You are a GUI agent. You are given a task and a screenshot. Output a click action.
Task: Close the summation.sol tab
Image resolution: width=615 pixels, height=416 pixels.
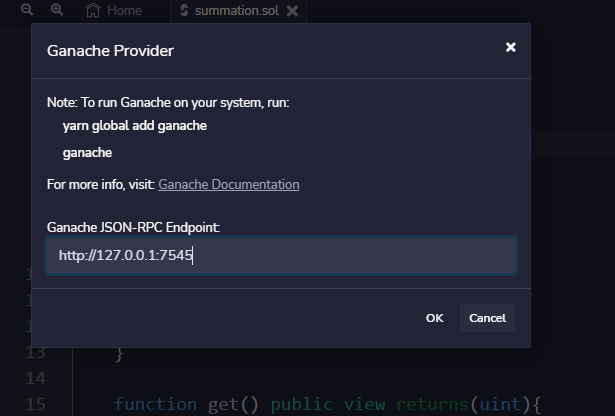click(292, 11)
